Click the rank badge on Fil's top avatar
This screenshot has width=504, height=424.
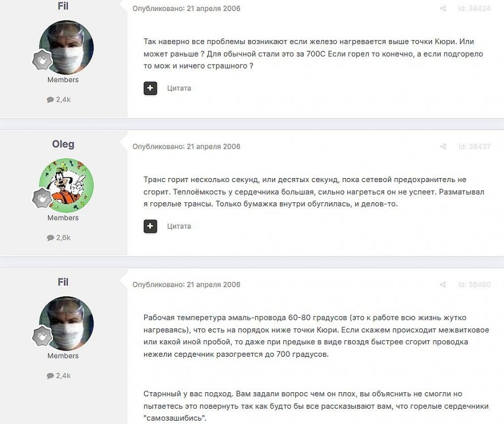42,60
